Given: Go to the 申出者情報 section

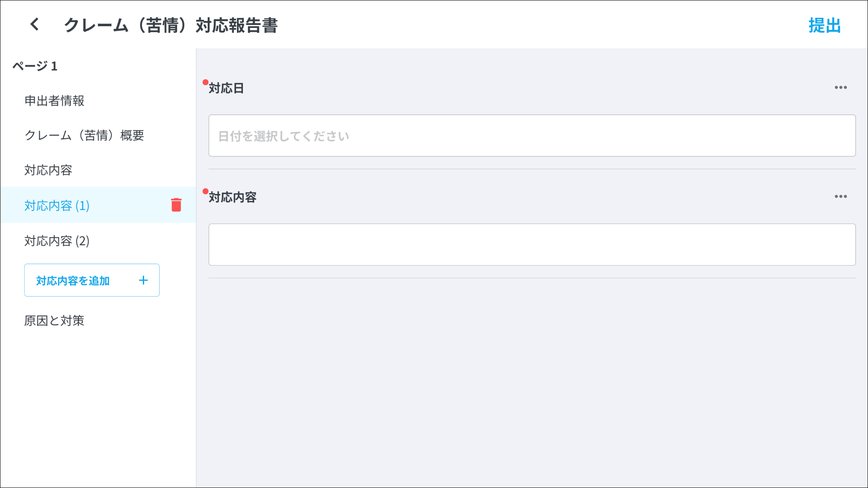Looking at the screenshot, I should click(54, 101).
